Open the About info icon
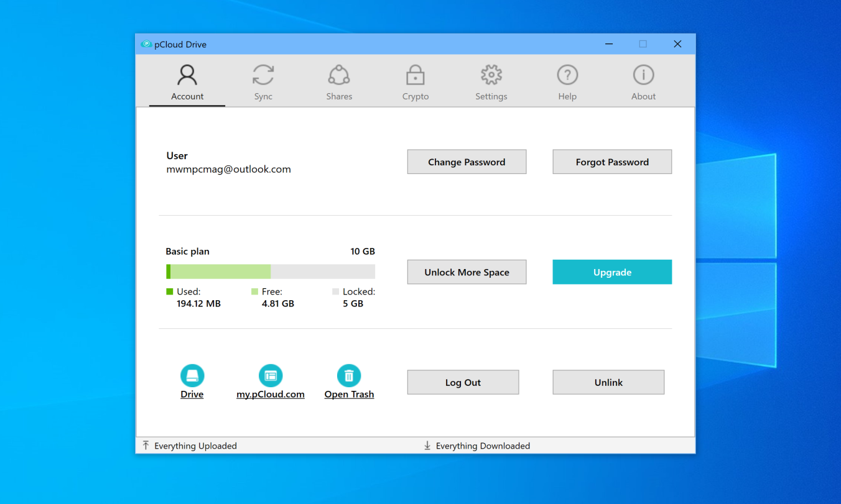This screenshot has height=504, width=841. coord(643,75)
